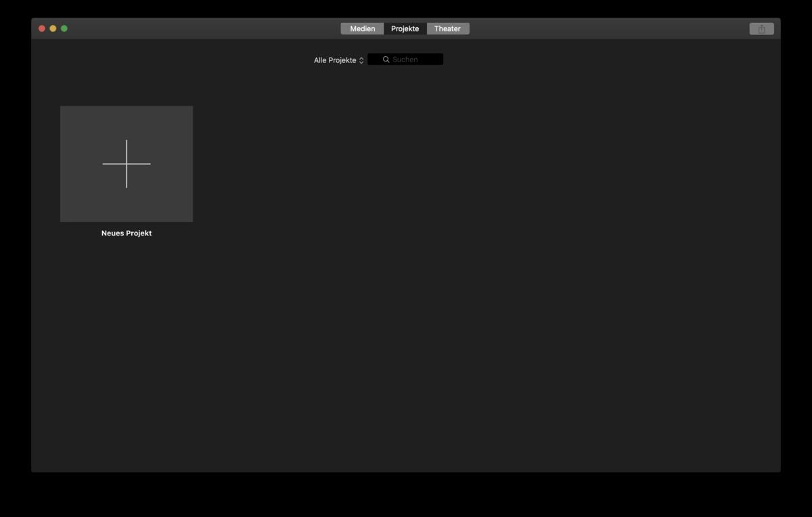The image size is (812, 517).
Task: Create project via plus thumbnail
Action: [127, 164]
